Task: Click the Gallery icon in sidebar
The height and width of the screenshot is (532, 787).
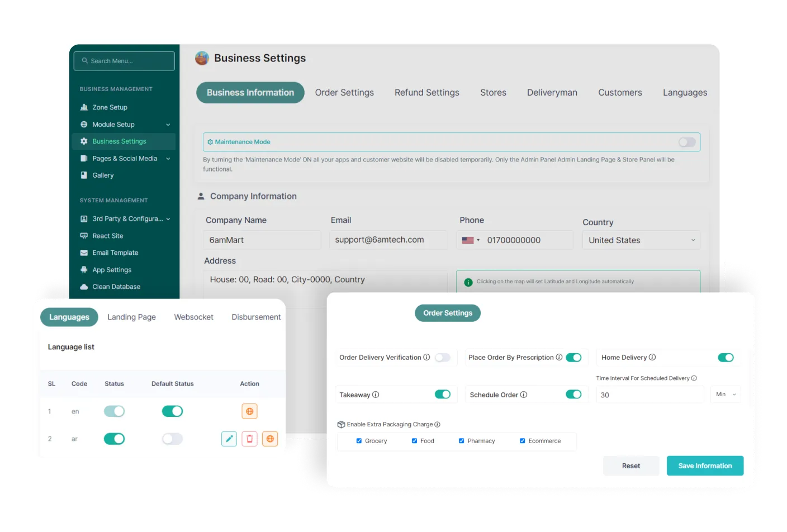Action: click(x=84, y=175)
